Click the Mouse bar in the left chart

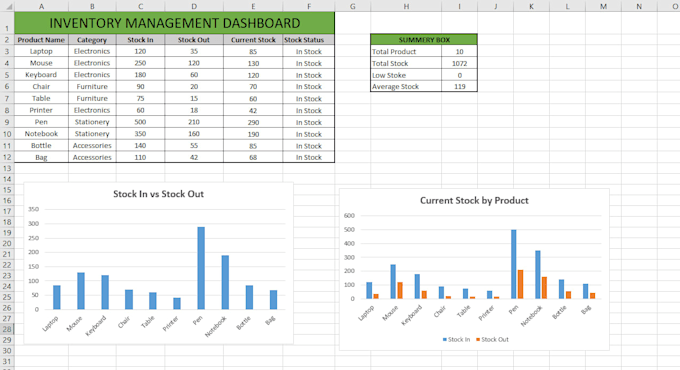coord(81,291)
